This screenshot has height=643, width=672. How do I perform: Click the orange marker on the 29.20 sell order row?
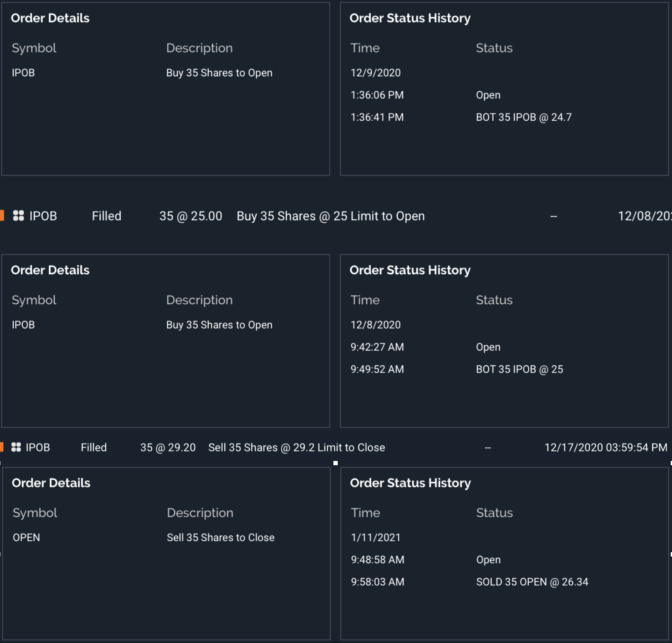[x=2, y=447]
